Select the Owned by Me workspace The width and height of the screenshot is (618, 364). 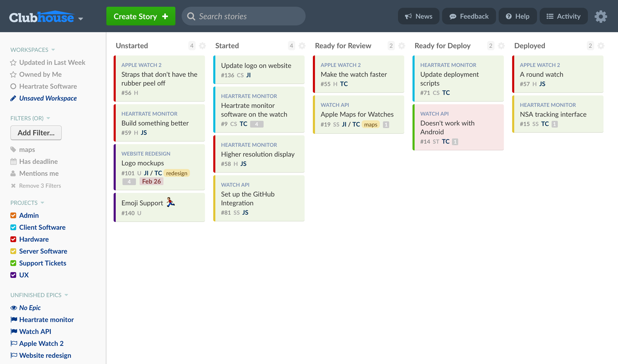click(41, 74)
